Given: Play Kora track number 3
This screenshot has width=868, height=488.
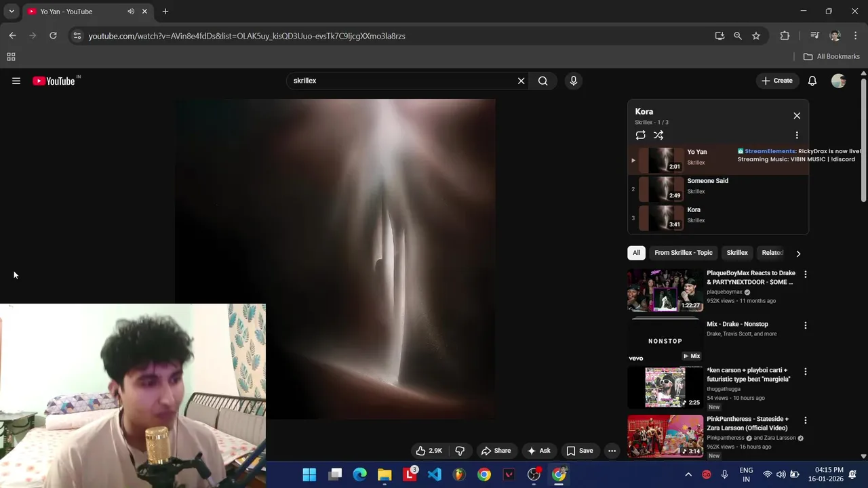Looking at the screenshot, I should tap(718, 218).
